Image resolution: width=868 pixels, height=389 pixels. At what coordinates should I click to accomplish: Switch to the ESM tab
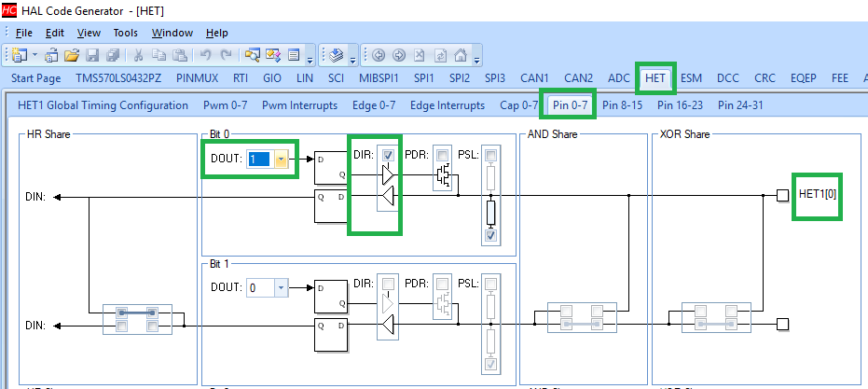coord(691,78)
